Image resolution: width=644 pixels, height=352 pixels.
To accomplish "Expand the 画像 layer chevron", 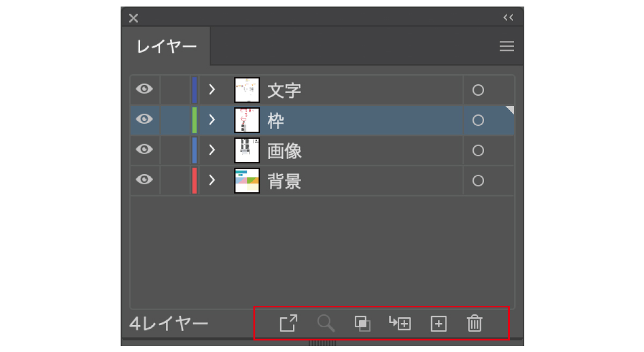I will pyautogui.click(x=212, y=150).
